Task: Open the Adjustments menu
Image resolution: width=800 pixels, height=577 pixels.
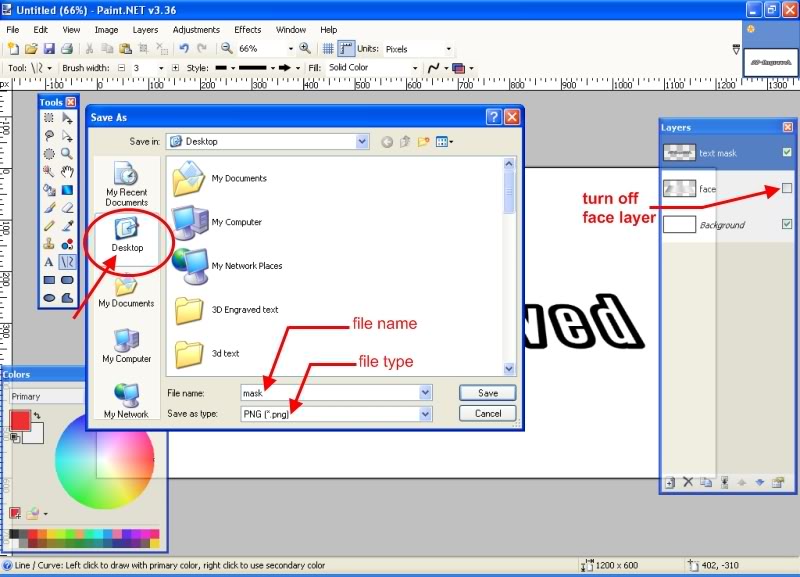Action: [196, 30]
